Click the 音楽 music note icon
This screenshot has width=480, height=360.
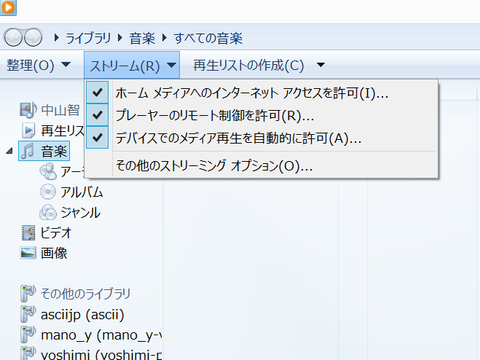[28, 151]
